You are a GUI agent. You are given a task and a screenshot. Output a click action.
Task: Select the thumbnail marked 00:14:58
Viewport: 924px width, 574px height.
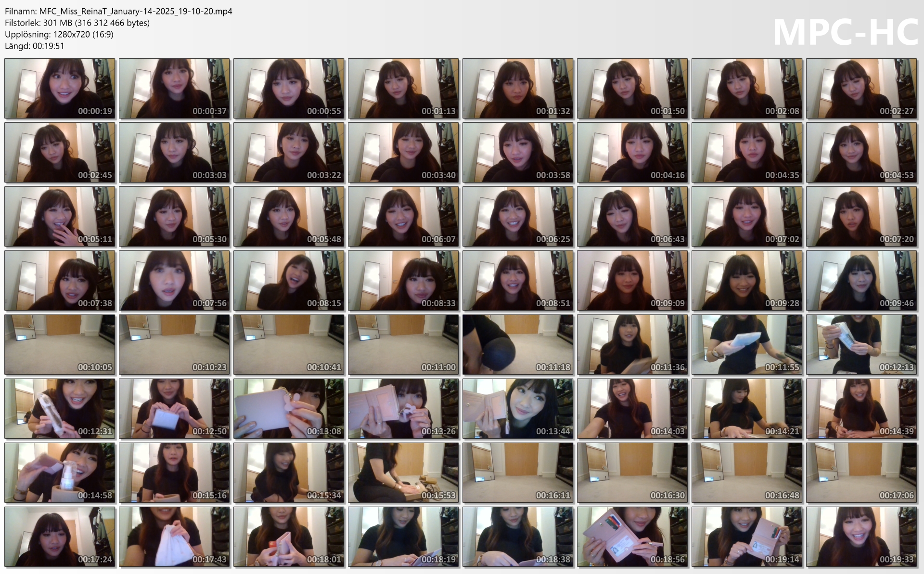coord(60,472)
